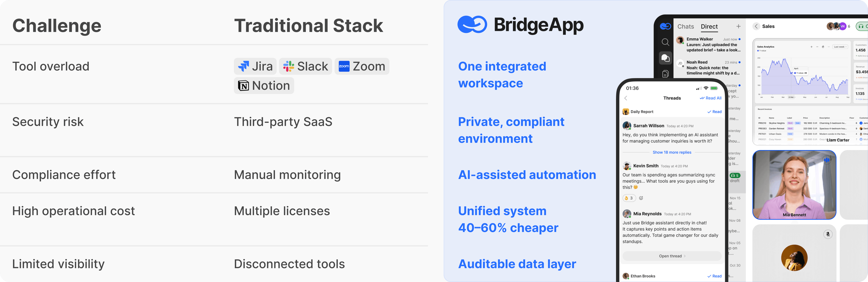Switch to the Chats tab
Image resolution: width=868 pixels, height=282 pixels.
(686, 27)
